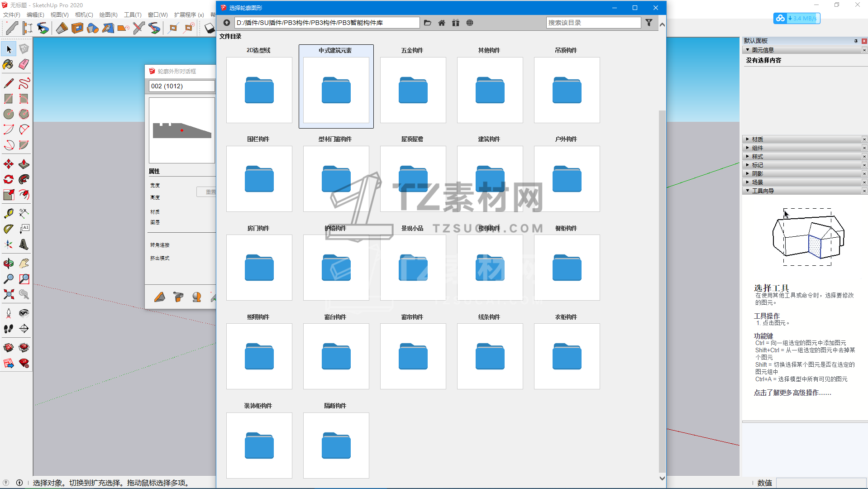Open the 隔断构件 folder

336,446
